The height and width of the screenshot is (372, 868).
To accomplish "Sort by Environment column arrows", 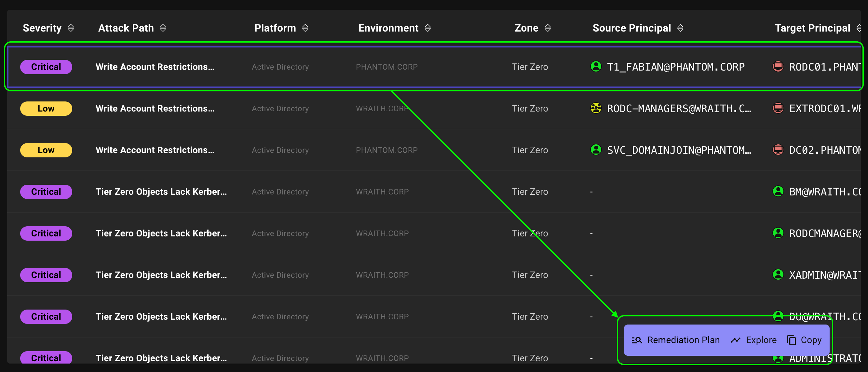I will tap(428, 28).
